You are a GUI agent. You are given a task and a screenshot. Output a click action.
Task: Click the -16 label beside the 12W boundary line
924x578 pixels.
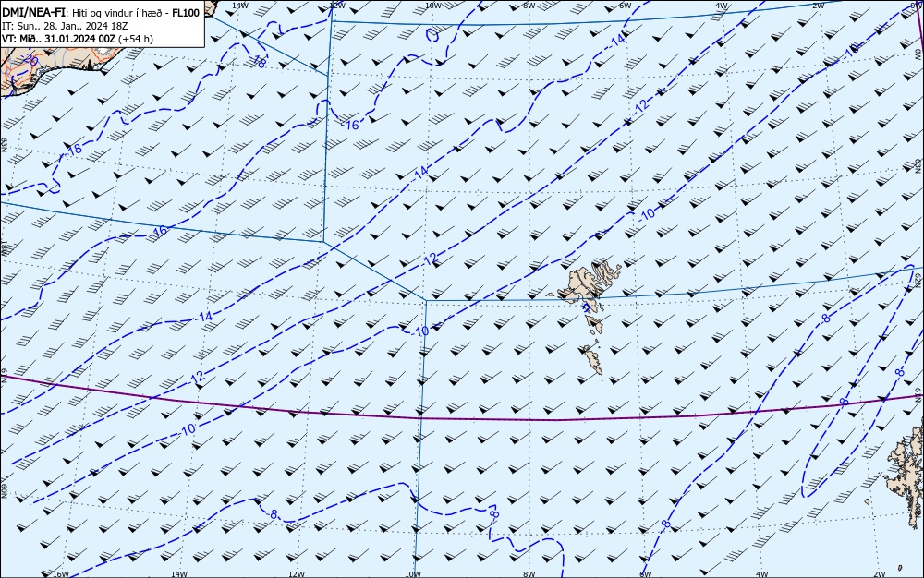350,125
